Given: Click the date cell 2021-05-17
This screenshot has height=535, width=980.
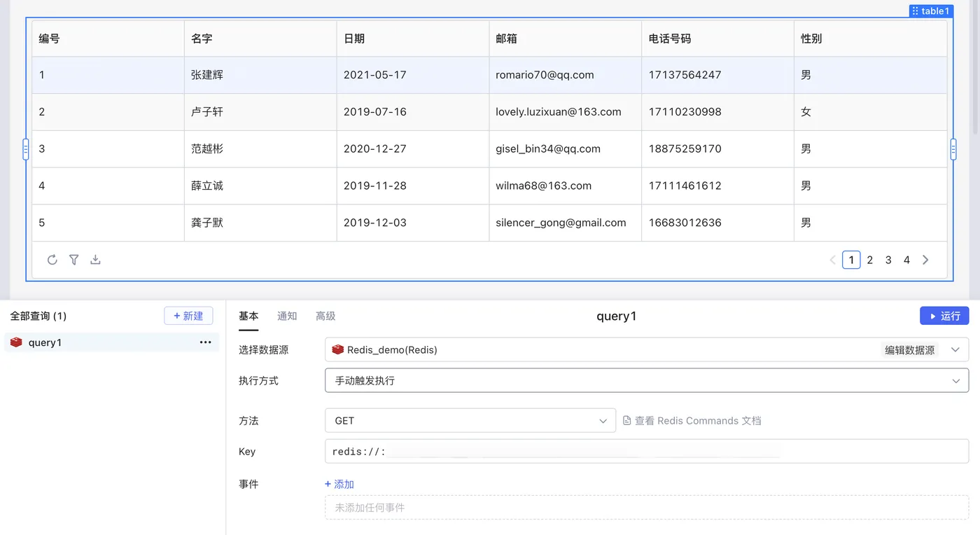Looking at the screenshot, I should click(x=413, y=75).
